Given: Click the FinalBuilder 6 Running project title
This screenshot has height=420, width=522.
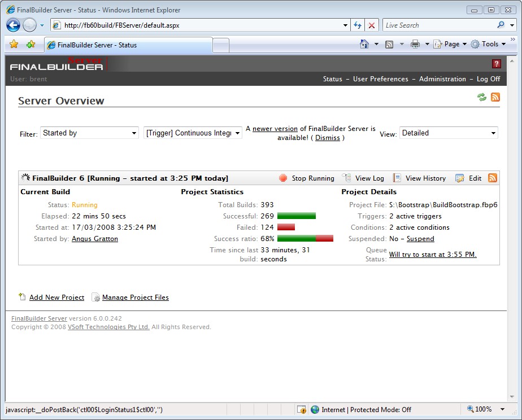Looking at the screenshot, I should 130,178.
